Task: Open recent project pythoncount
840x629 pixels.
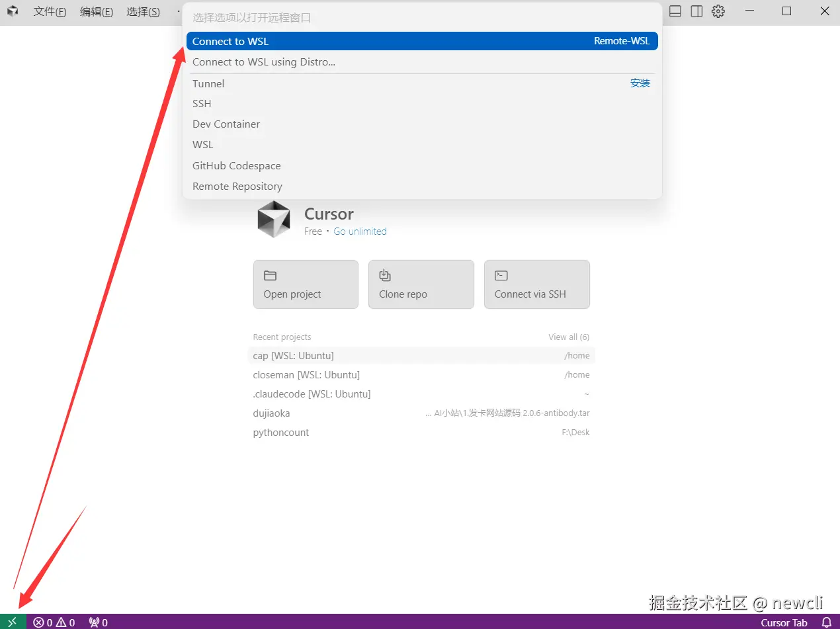Action: 421,433
